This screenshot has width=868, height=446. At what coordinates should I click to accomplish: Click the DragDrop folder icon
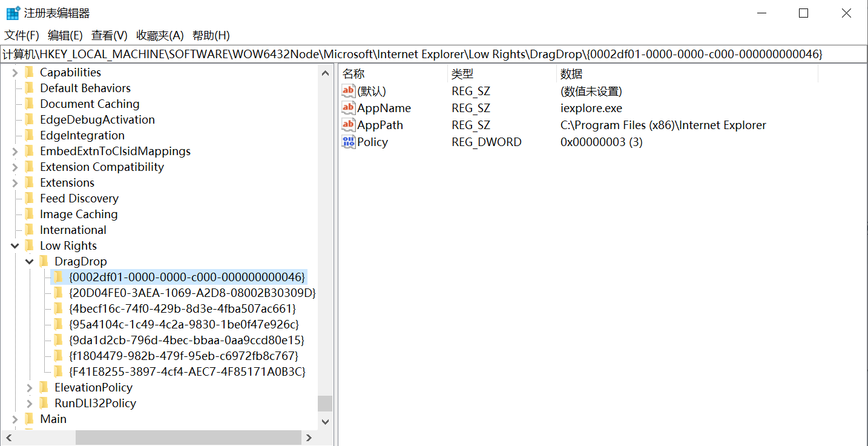coord(44,261)
